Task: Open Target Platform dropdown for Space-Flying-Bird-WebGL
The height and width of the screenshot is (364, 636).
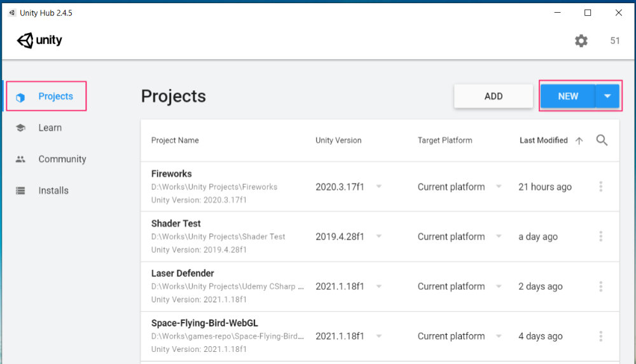Action: coord(499,336)
